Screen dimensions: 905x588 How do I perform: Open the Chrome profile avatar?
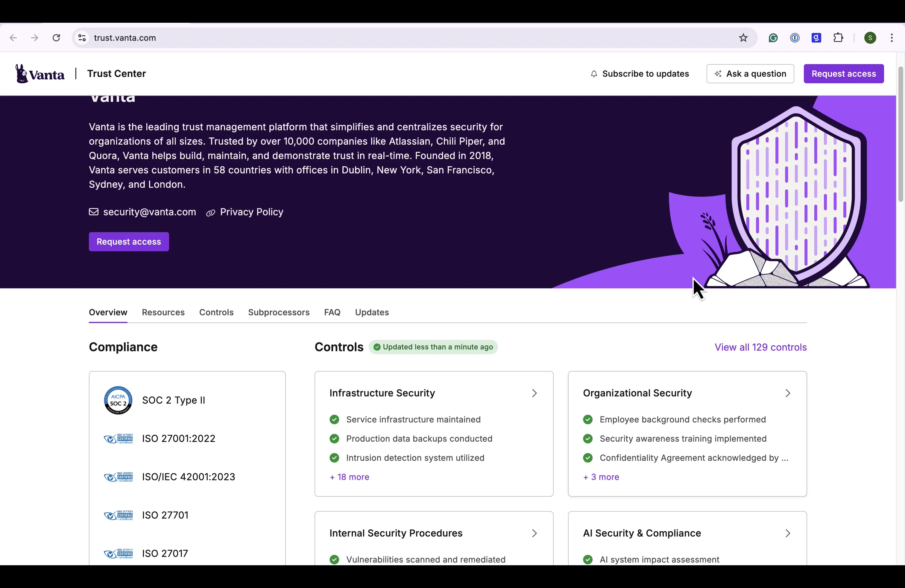tap(870, 38)
